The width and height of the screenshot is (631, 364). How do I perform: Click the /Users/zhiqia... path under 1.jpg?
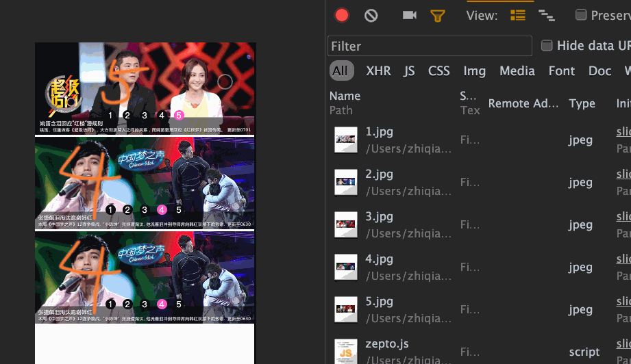408,148
